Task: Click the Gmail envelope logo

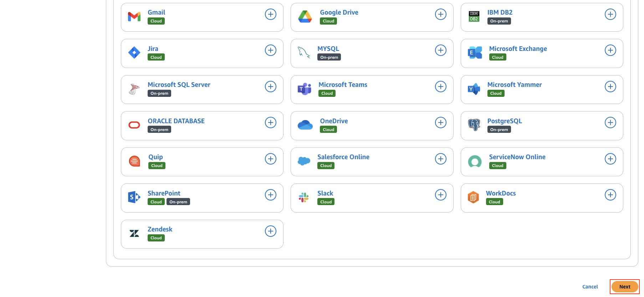Action: tap(134, 16)
